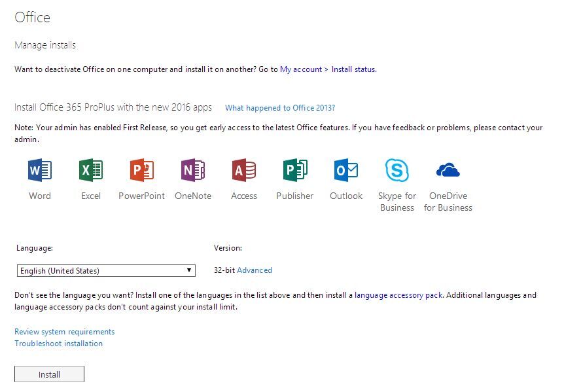Click the 'Language:' field label
Viewport: 564px width, 392px height.
35,248
